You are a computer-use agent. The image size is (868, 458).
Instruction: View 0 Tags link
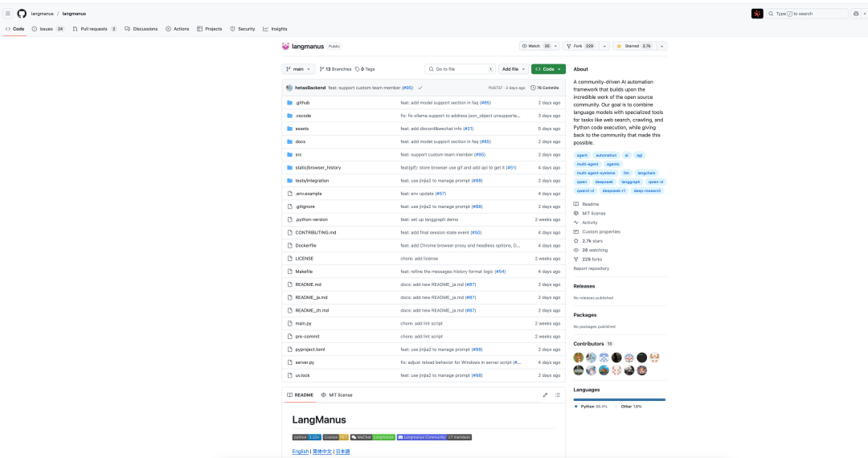tap(365, 69)
